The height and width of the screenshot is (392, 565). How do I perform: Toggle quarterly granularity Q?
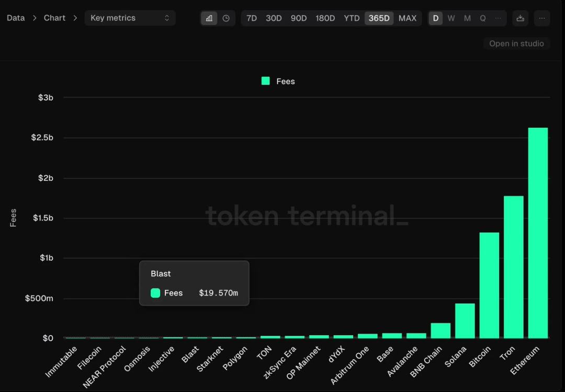(x=483, y=18)
